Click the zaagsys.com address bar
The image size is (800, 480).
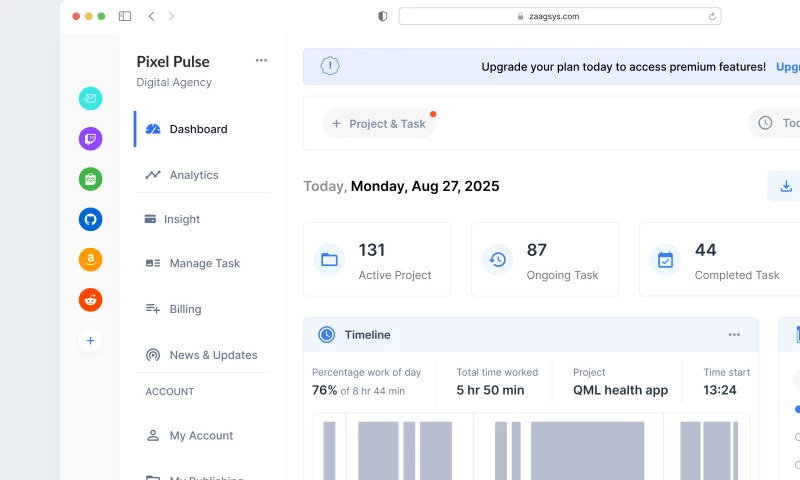tap(559, 16)
